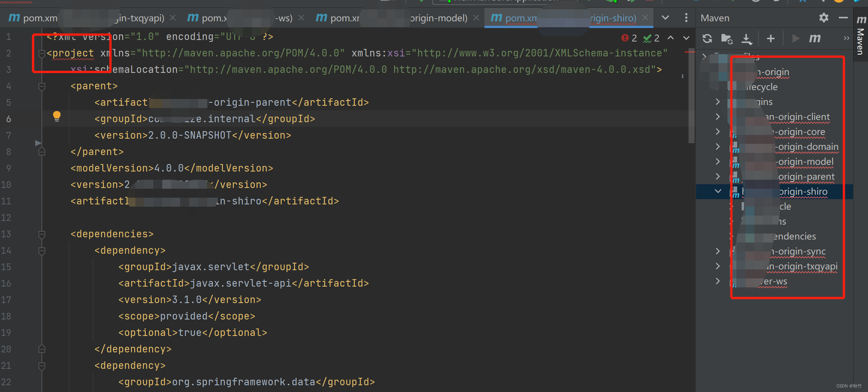Click the 2 typos indicator
The height and width of the screenshot is (392, 868).
coord(652,38)
